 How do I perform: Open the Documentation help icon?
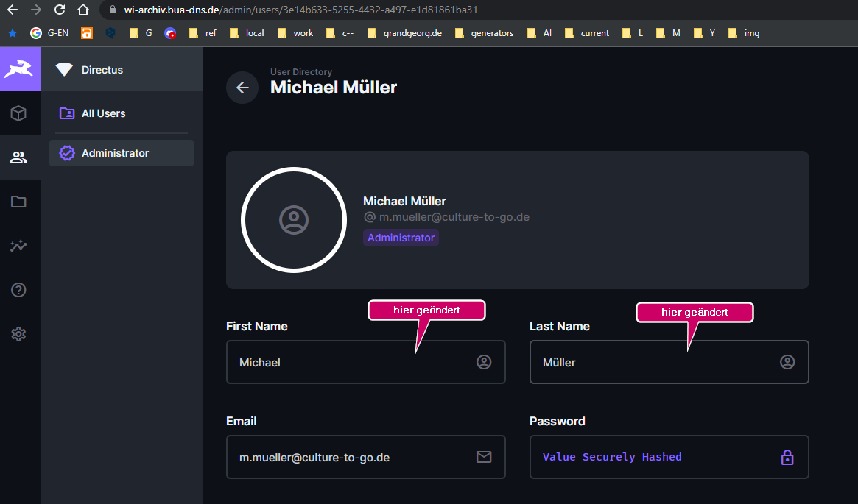(x=19, y=289)
